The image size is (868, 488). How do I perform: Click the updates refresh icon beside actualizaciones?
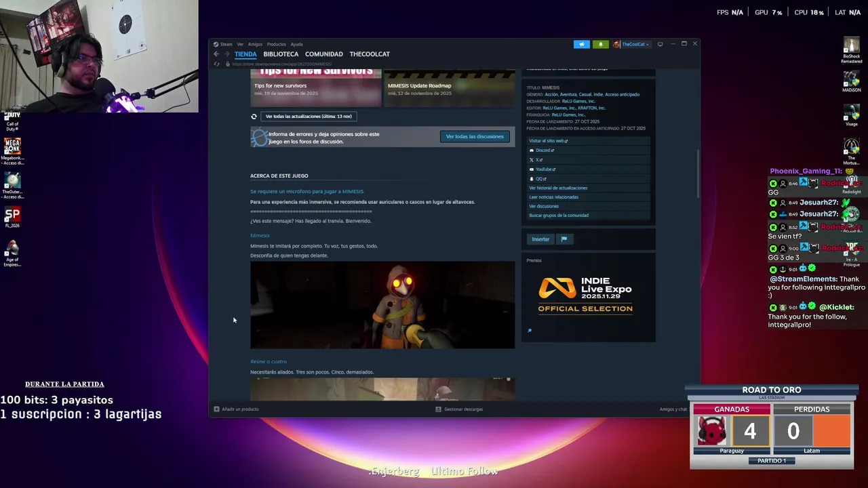(254, 117)
